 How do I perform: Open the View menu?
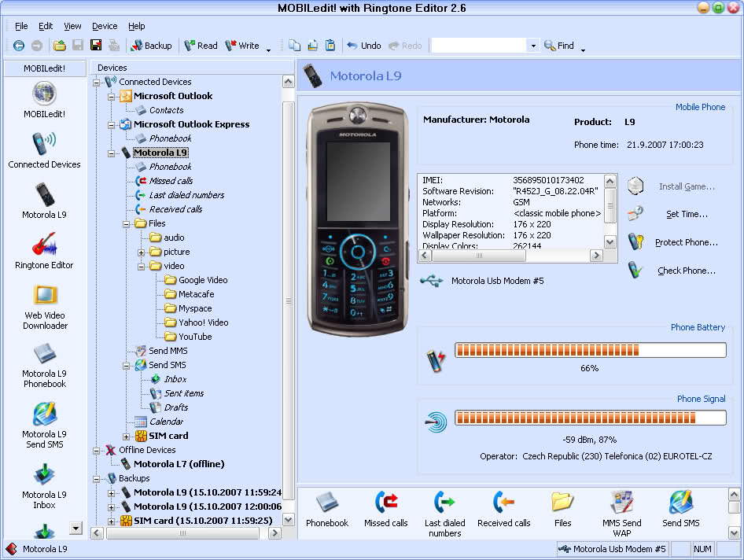(72, 26)
